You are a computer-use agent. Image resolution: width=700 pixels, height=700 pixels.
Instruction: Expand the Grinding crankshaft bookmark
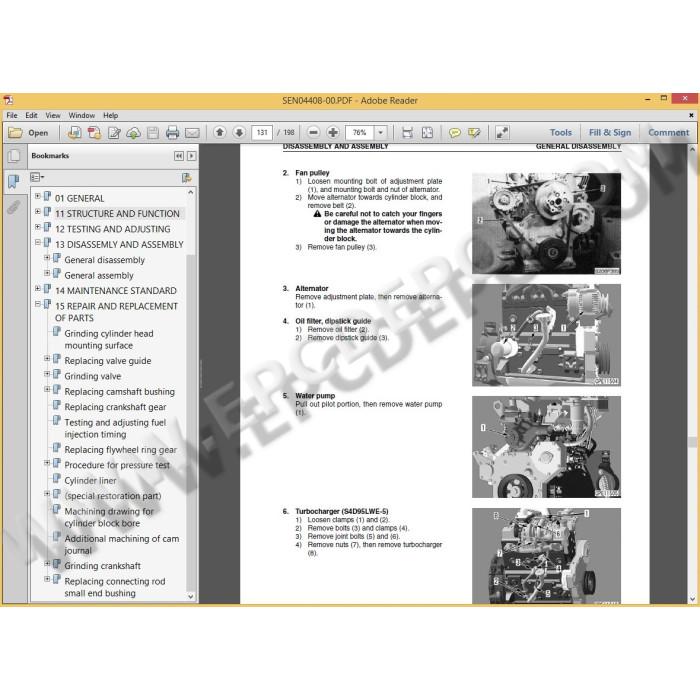[47, 564]
